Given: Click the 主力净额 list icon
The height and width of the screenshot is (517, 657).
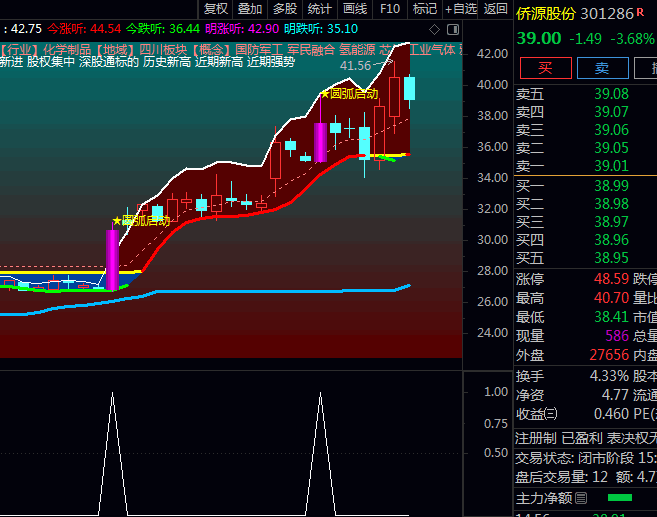Looking at the screenshot, I should (x=581, y=498).
